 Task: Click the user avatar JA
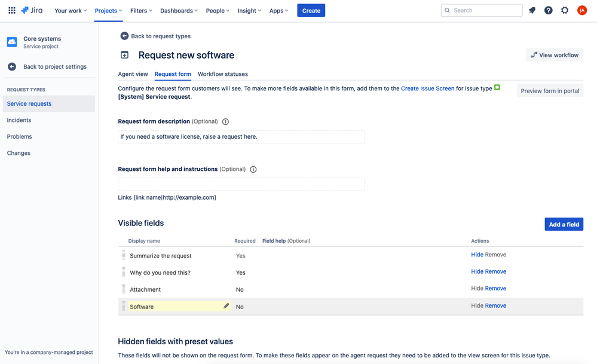click(582, 10)
